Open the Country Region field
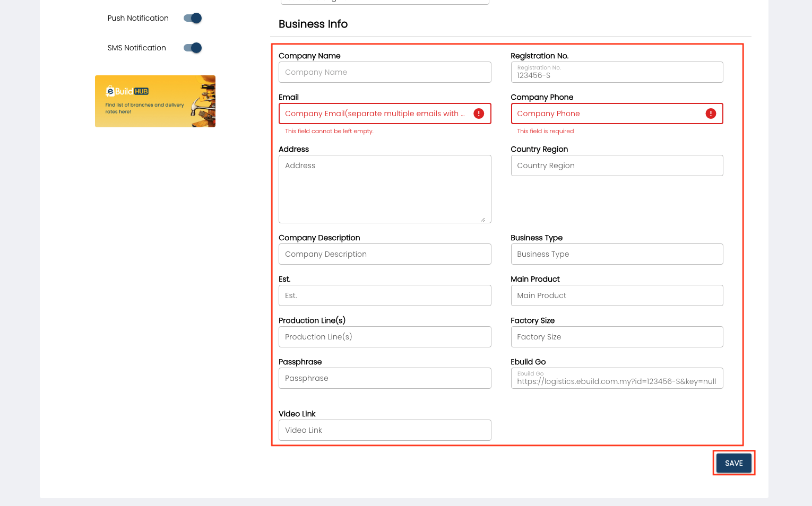The image size is (812, 506). point(616,165)
